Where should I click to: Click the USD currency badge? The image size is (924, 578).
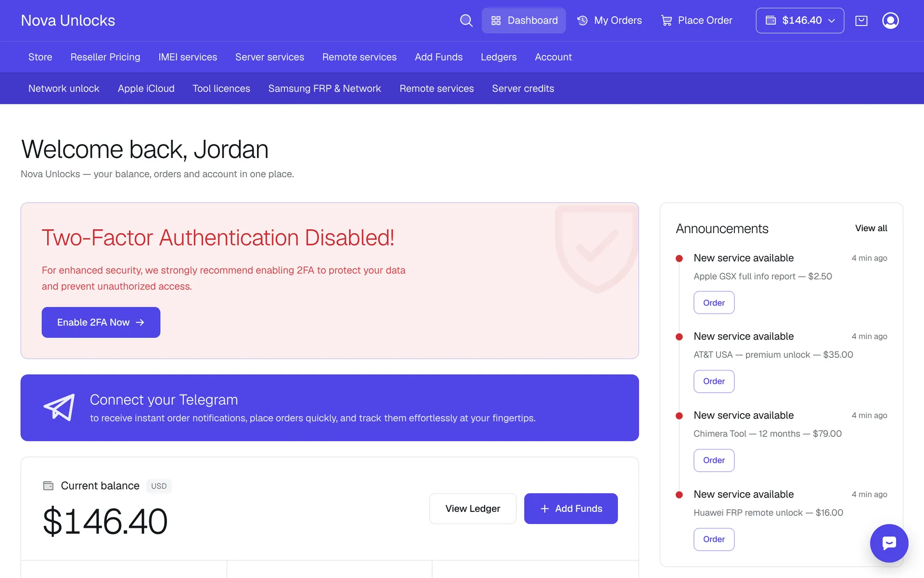pos(159,486)
